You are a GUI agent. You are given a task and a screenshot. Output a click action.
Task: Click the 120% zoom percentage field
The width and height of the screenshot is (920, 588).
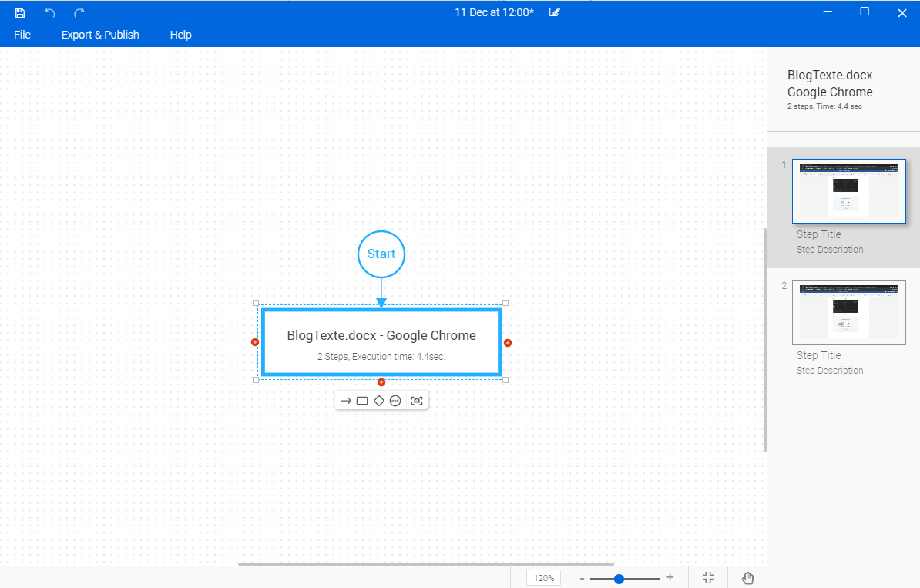pyautogui.click(x=544, y=578)
